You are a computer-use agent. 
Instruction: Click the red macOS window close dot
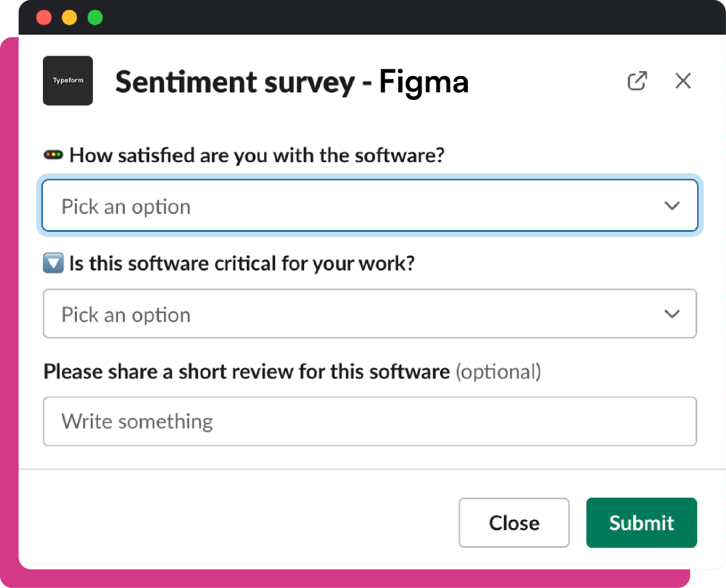point(44,18)
